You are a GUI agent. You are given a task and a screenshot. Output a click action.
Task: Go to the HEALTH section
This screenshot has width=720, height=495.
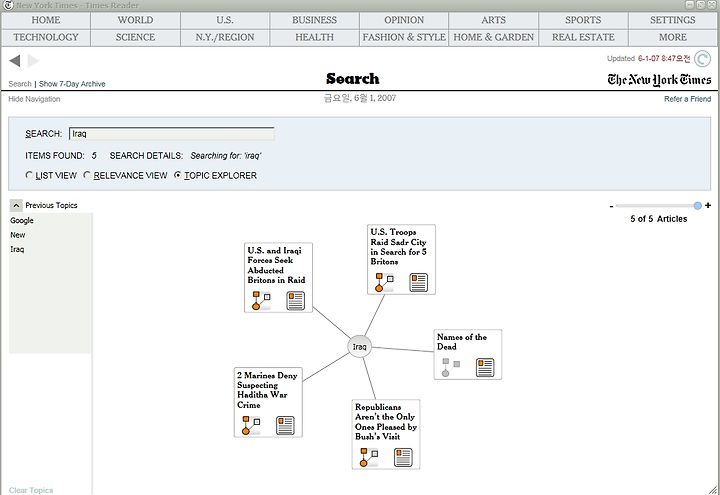coord(315,37)
